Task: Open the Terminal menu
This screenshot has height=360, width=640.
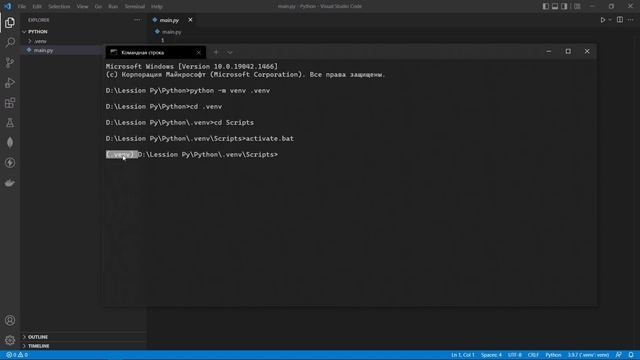Action: coord(135,7)
